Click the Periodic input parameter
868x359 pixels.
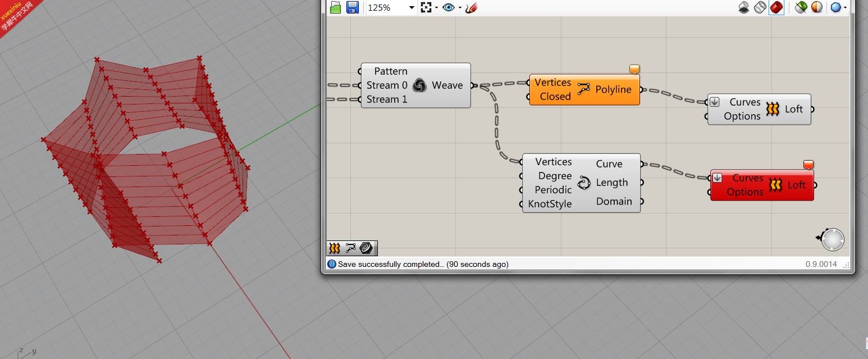(554, 190)
